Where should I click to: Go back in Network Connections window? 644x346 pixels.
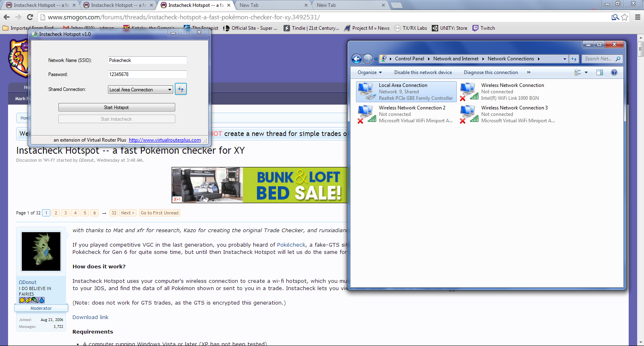(x=357, y=59)
